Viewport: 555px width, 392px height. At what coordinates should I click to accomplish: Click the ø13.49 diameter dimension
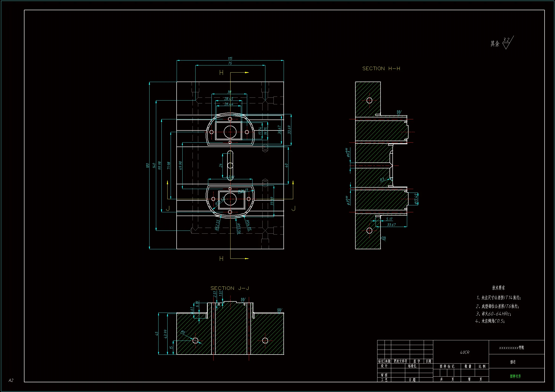[x=416, y=199]
